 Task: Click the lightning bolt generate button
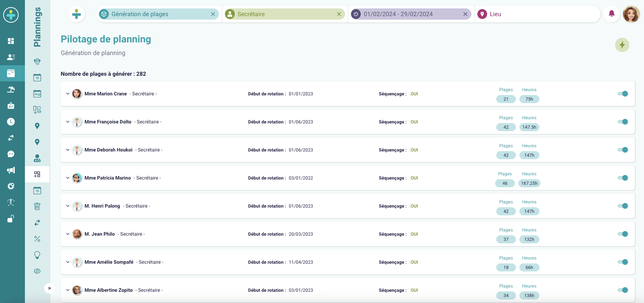pos(622,45)
